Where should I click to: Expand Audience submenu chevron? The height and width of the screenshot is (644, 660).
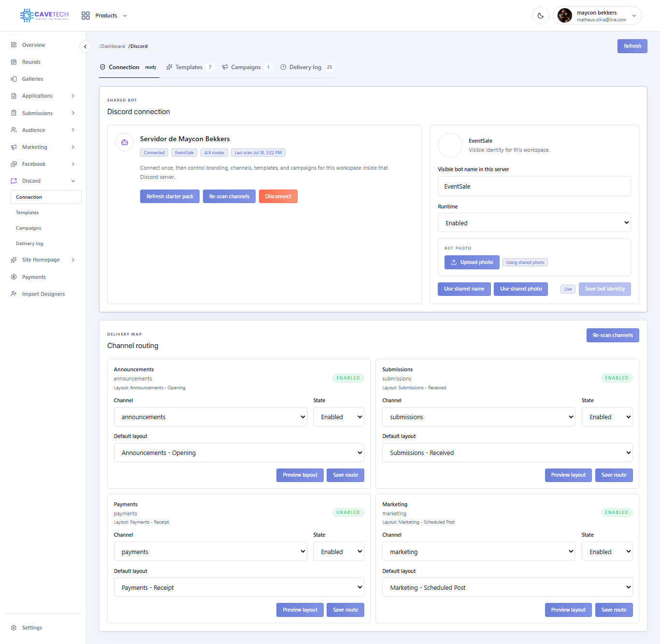[x=73, y=130]
